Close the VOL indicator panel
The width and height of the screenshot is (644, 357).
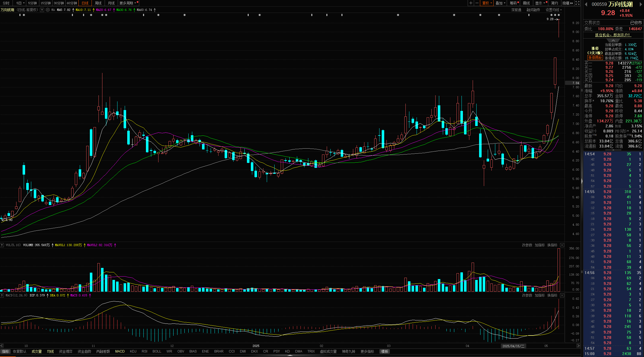coord(562,245)
